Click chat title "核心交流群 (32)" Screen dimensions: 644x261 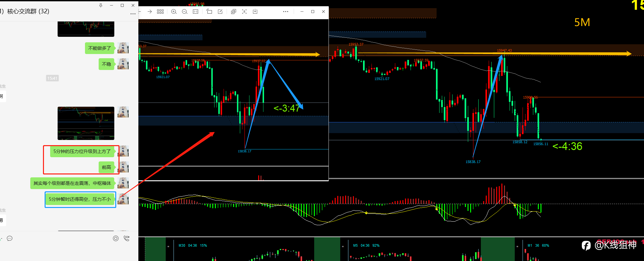28,11
